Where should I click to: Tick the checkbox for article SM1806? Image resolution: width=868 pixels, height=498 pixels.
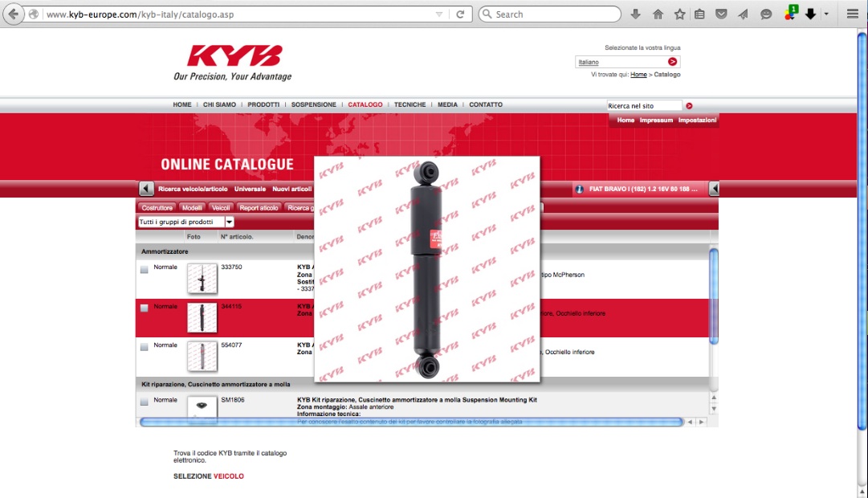144,402
